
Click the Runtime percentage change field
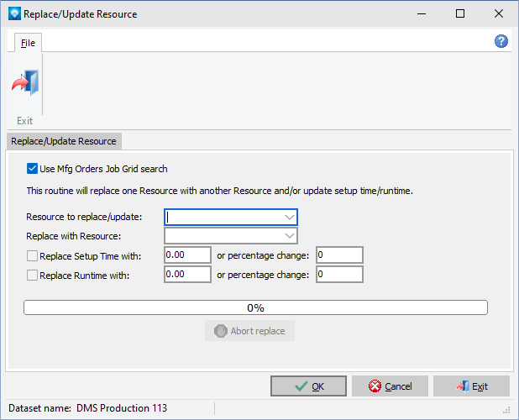(x=339, y=275)
